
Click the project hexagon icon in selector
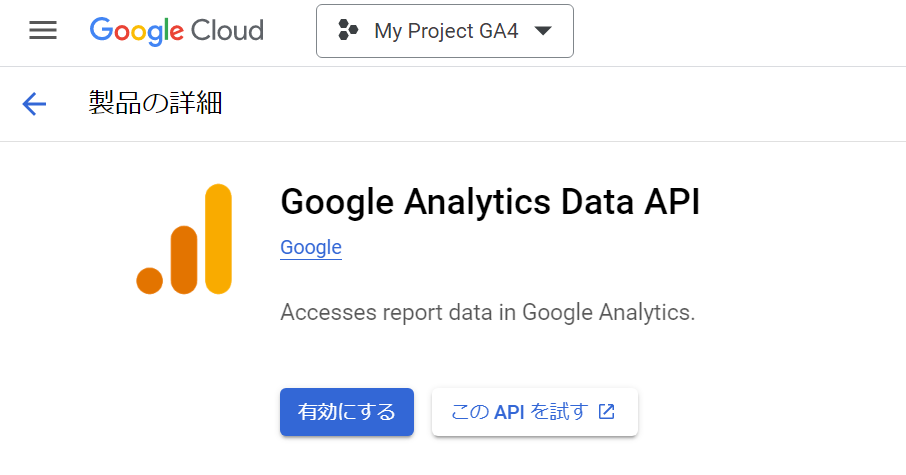pos(348,31)
